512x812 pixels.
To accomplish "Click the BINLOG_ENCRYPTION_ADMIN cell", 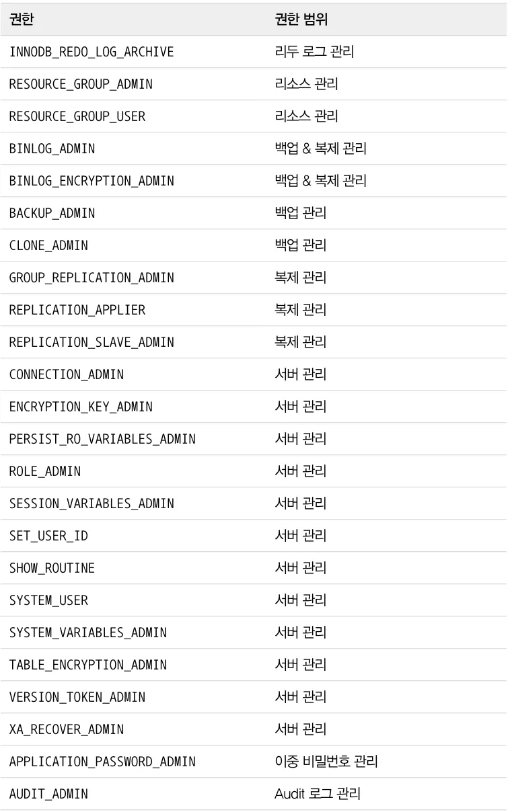I will click(x=92, y=181).
